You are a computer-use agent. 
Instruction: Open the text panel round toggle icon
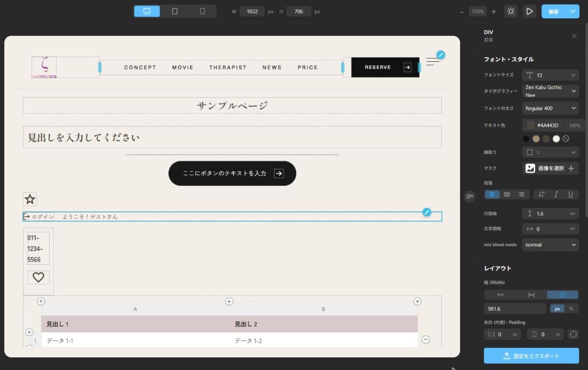click(470, 197)
